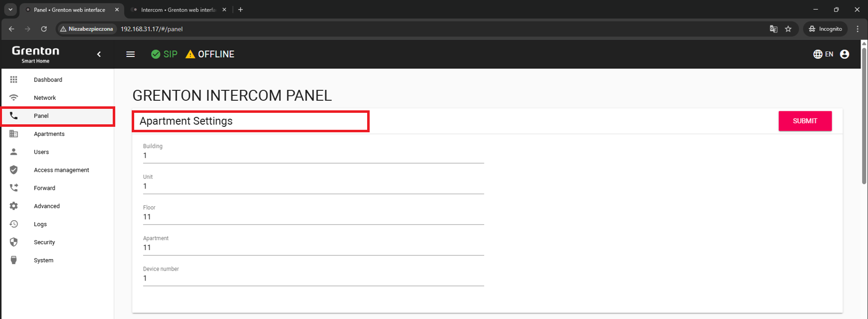Click the Network wifi icon

click(13, 98)
